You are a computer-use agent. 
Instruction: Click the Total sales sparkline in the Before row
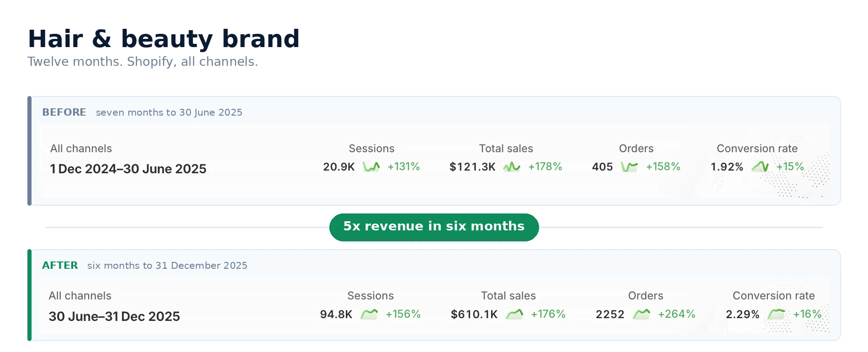coord(512,167)
